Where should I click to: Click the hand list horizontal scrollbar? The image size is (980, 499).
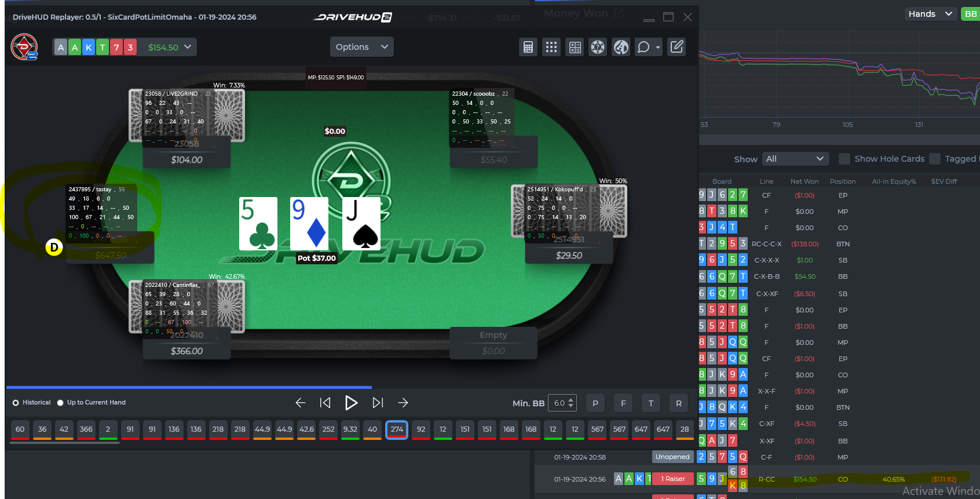pos(65,443)
